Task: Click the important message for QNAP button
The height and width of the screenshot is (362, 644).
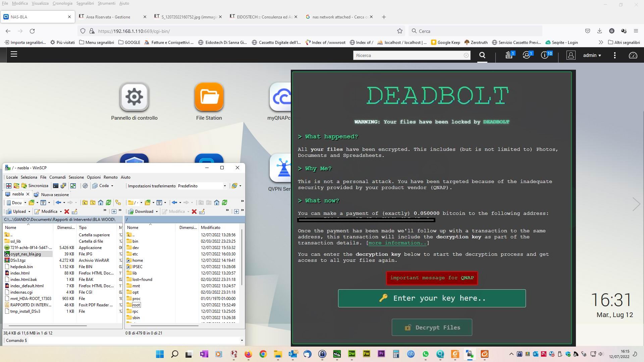Action: click(x=432, y=278)
